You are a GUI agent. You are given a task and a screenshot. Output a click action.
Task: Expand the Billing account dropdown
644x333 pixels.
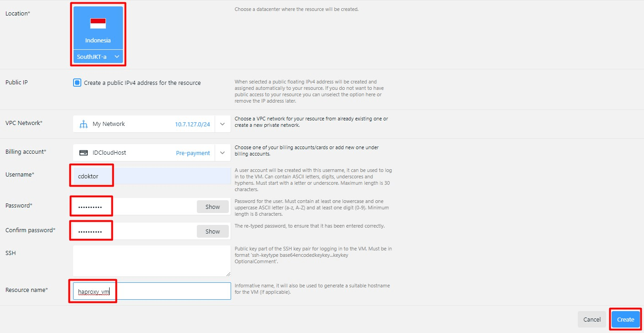pyautogui.click(x=222, y=152)
